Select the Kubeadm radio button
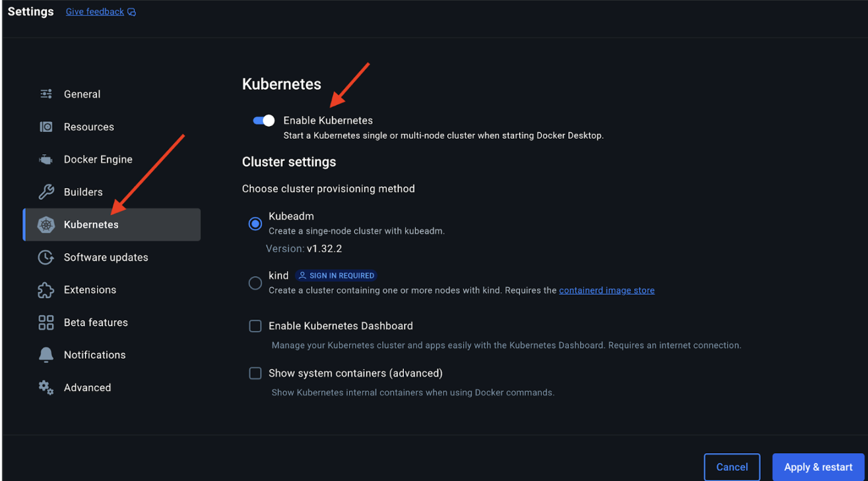Screen dimensions: 868x481 coord(256,224)
